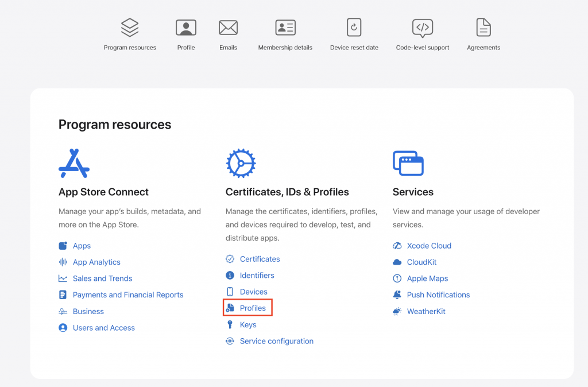Click the Profiles document gear icon
Image resolution: width=588 pixels, height=387 pixels.
point(230,308)
